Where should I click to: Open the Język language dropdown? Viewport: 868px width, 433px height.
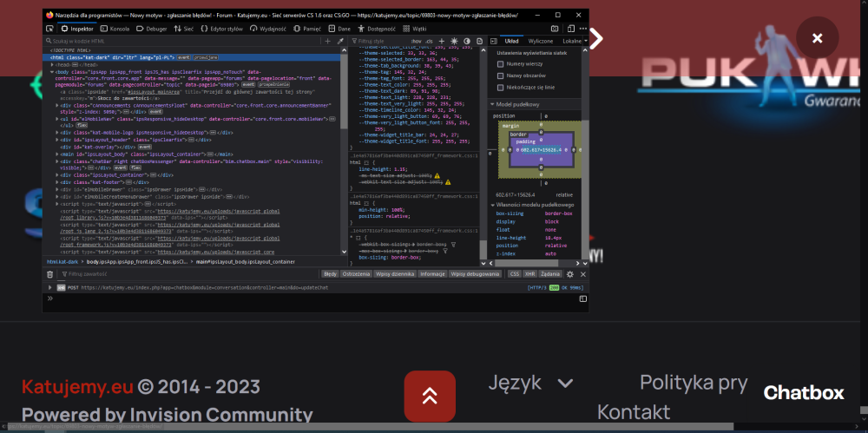pos(530,383)
